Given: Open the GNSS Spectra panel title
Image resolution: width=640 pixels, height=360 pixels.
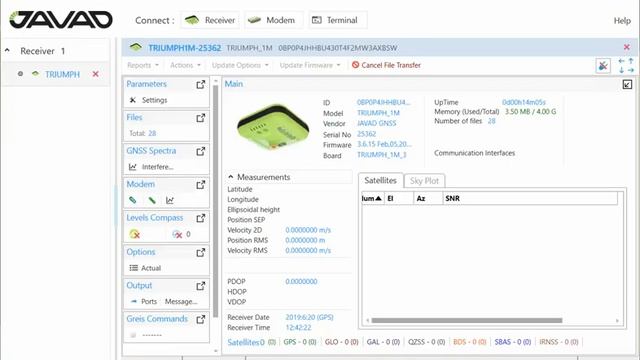Looking at the screenshot, I should click(x=151, y=151).
